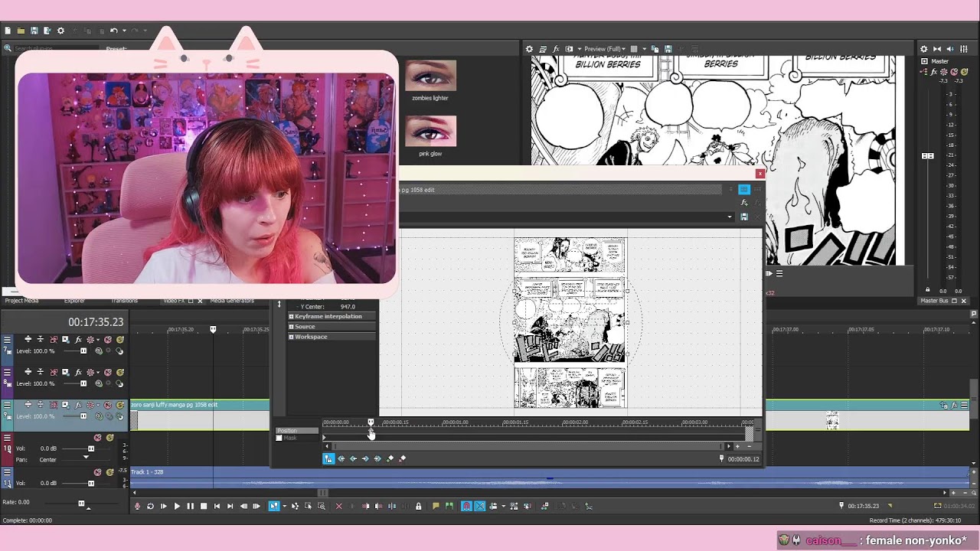Click Save Snapshot to File in preview toolbar
This screenshot has height=551, width=980.
click(668, 49)
